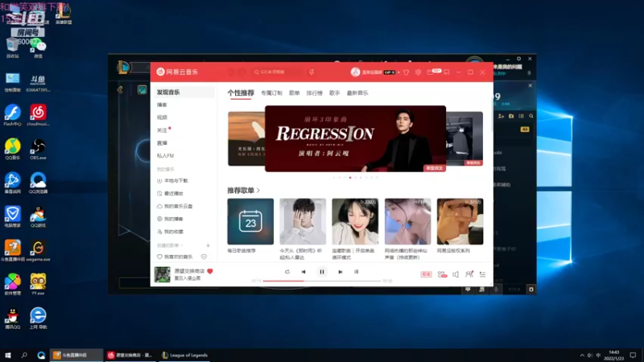The height and width of the screenshot is (362, 644).
Task: Skip to the previous track
Action: click(303, 272)
